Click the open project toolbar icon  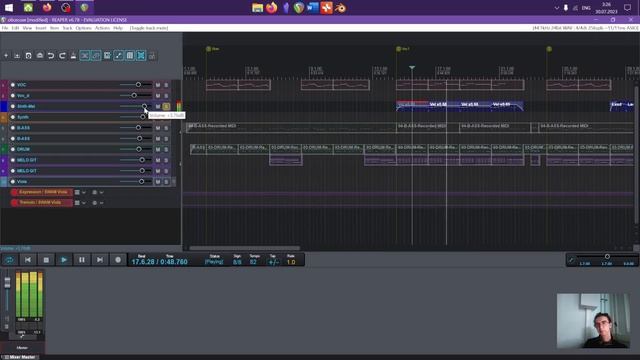click(17, 56)
